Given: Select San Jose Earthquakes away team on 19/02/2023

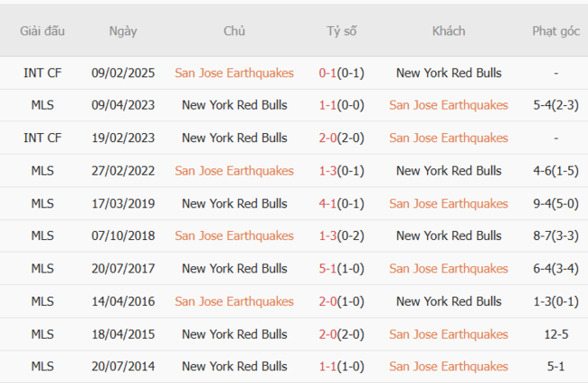Looking at the screenshot, I should (x=449, y=138).
